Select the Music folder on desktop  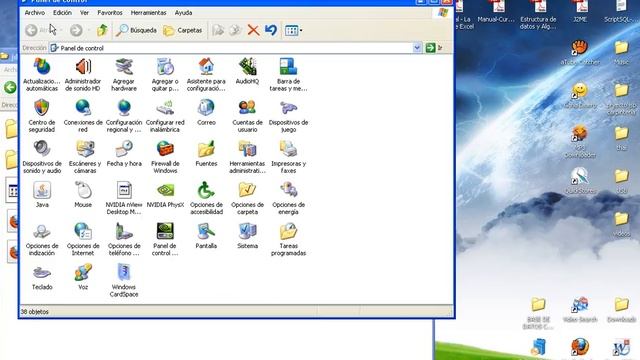621,53
